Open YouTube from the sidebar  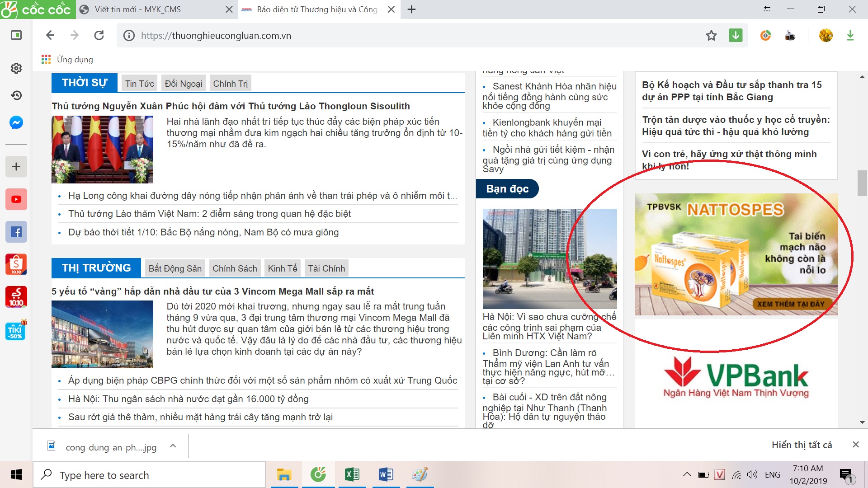click(x=16, y=199)
